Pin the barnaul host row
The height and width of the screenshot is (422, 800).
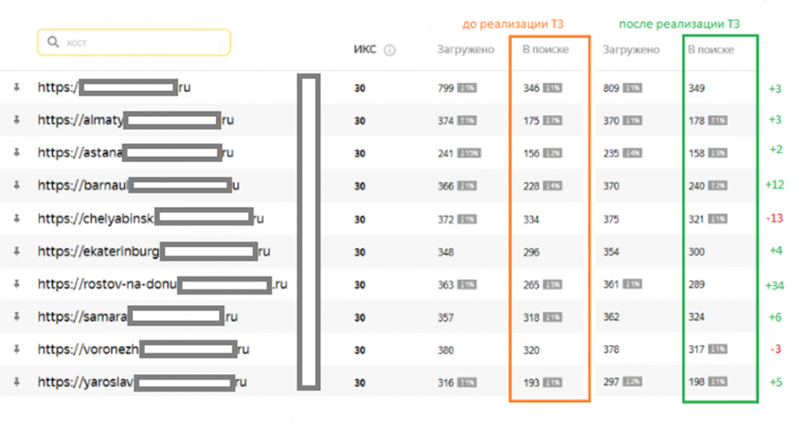coord(17,185)
